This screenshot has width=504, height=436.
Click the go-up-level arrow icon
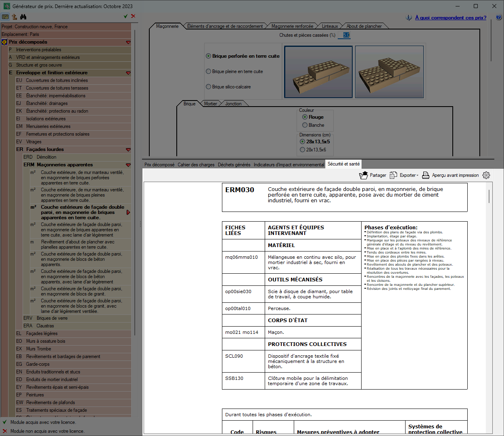tap(14, 17)
